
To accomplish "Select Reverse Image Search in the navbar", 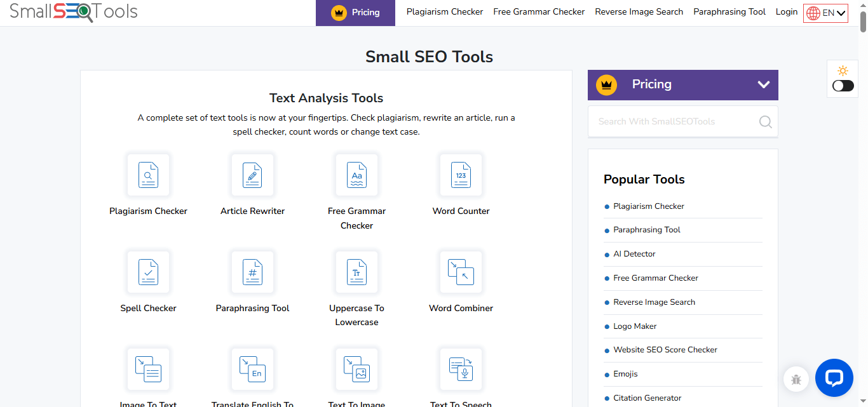I will tap(639, 11).
